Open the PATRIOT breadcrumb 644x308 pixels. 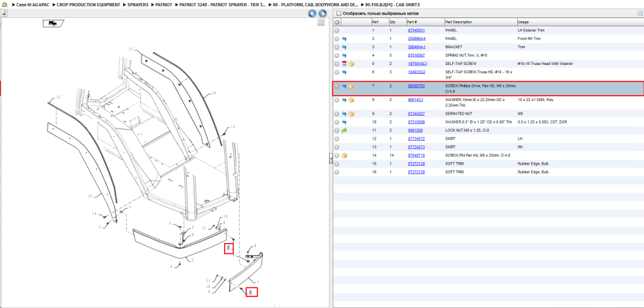tap(164, 5)
